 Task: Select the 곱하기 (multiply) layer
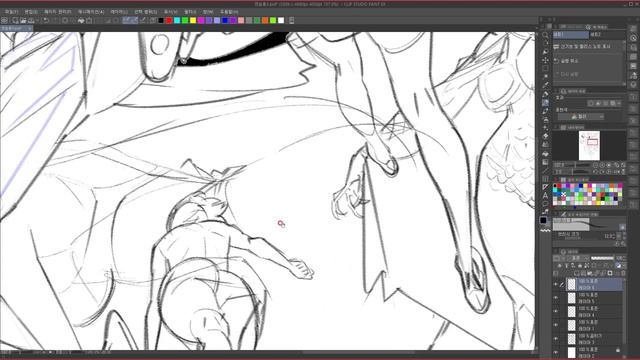(595, 339)
